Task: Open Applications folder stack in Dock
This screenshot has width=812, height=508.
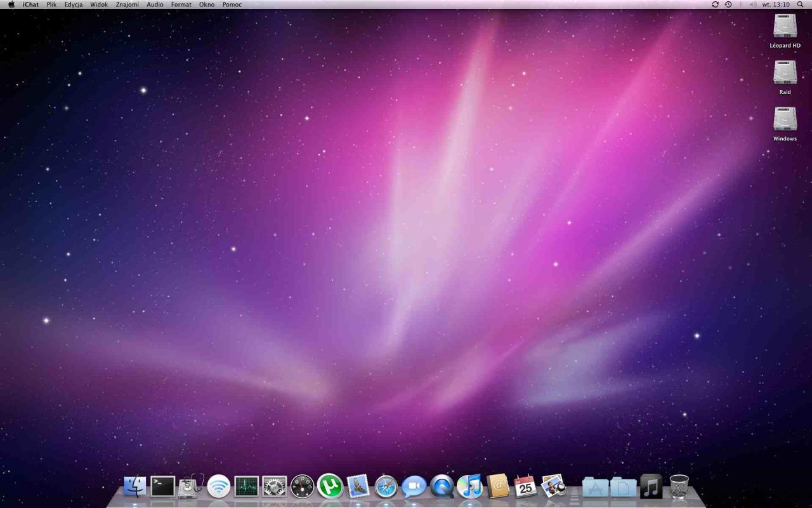Action: [596, 487]
